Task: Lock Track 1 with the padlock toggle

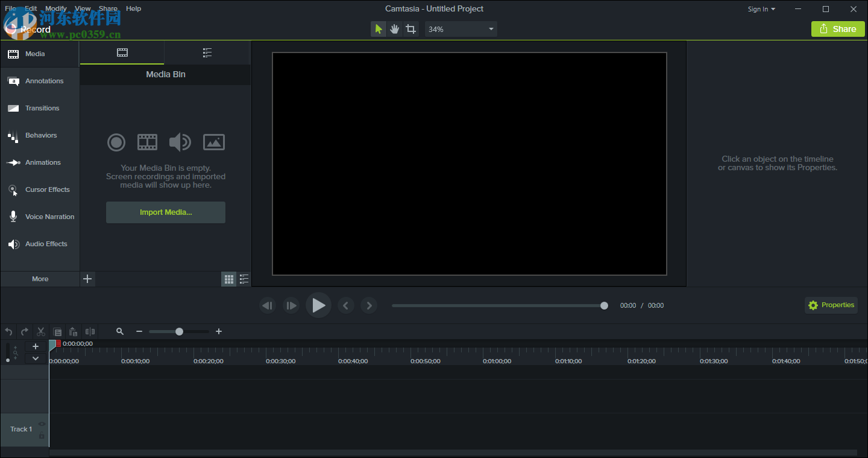Action: pos(42,435)
